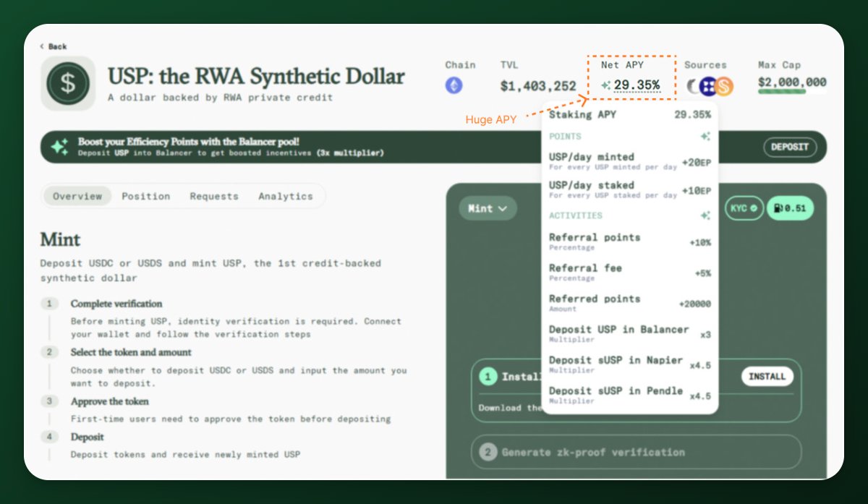Go back using the Back link

[x=54, y=46]
